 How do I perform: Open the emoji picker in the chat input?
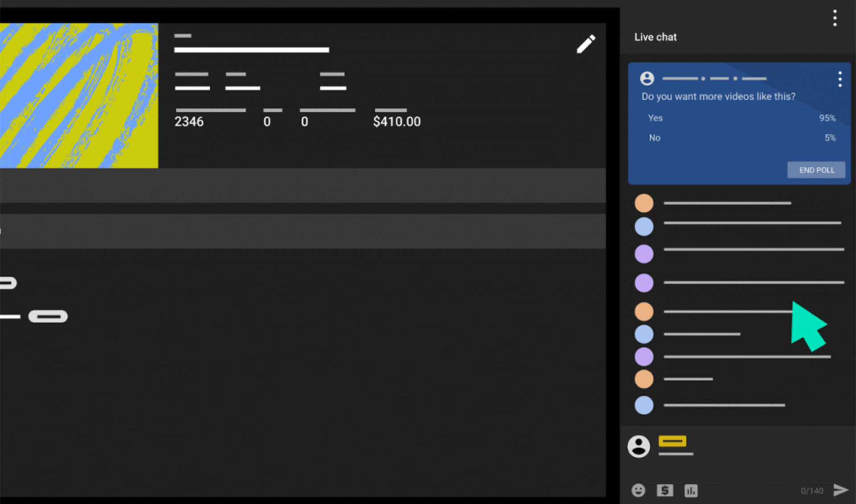coord(638,490)
